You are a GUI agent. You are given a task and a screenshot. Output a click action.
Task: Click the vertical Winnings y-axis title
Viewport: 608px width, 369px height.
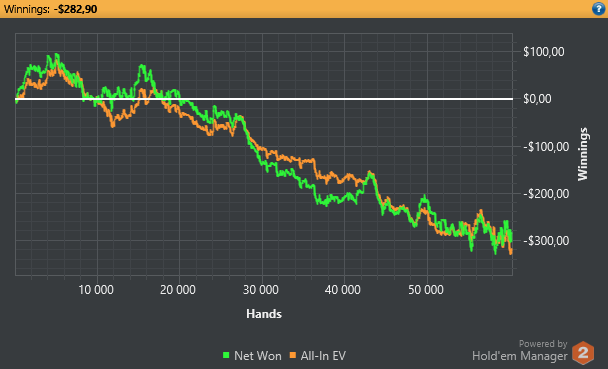pos(583,154)
